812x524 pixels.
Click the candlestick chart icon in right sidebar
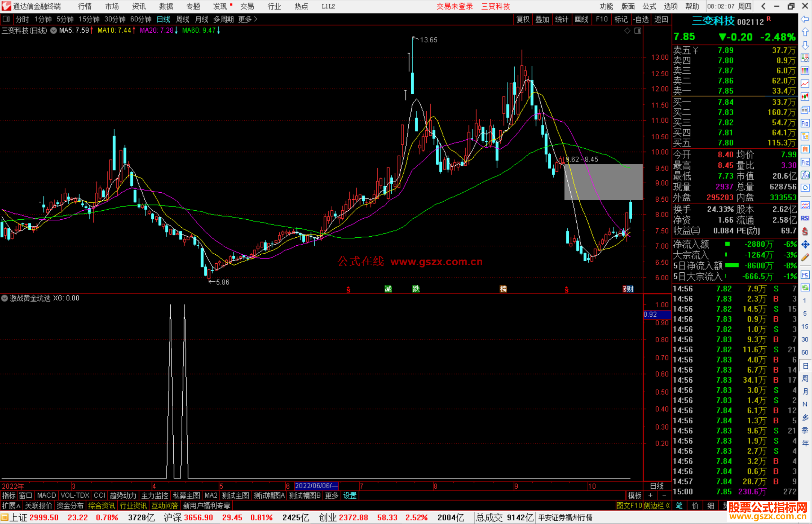(x=805, y=97)
